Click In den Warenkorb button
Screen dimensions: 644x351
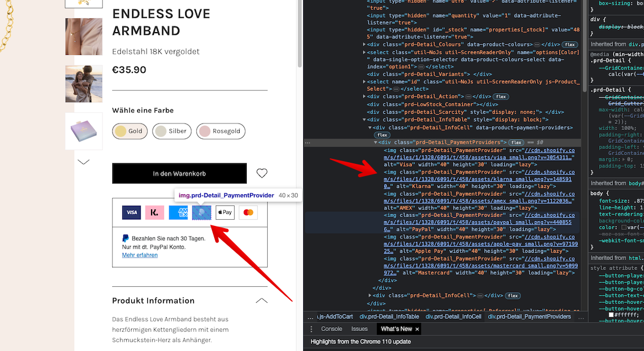179,173
